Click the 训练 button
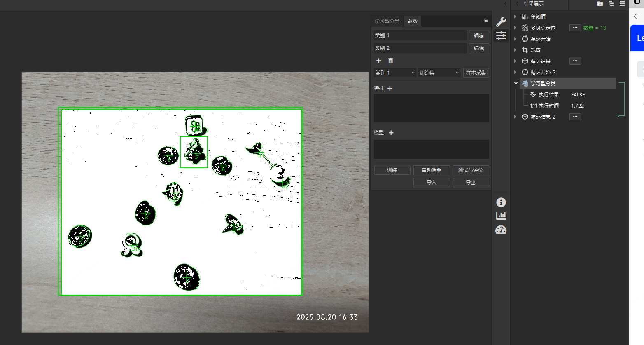644x345 pixels. pos(392,170)
